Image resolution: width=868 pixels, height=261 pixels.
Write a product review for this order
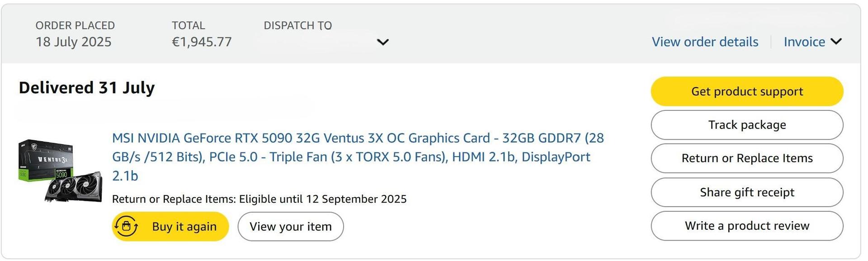click(747, 226)
